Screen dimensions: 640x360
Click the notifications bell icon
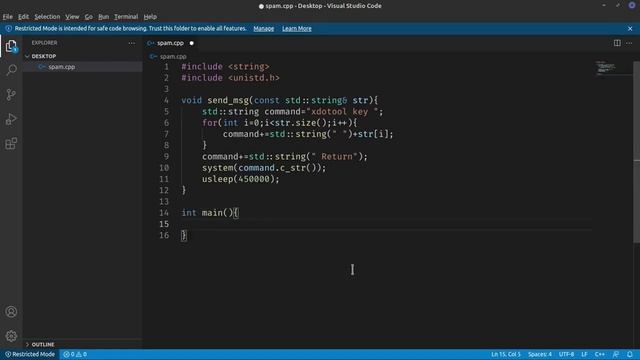[630, 354]
